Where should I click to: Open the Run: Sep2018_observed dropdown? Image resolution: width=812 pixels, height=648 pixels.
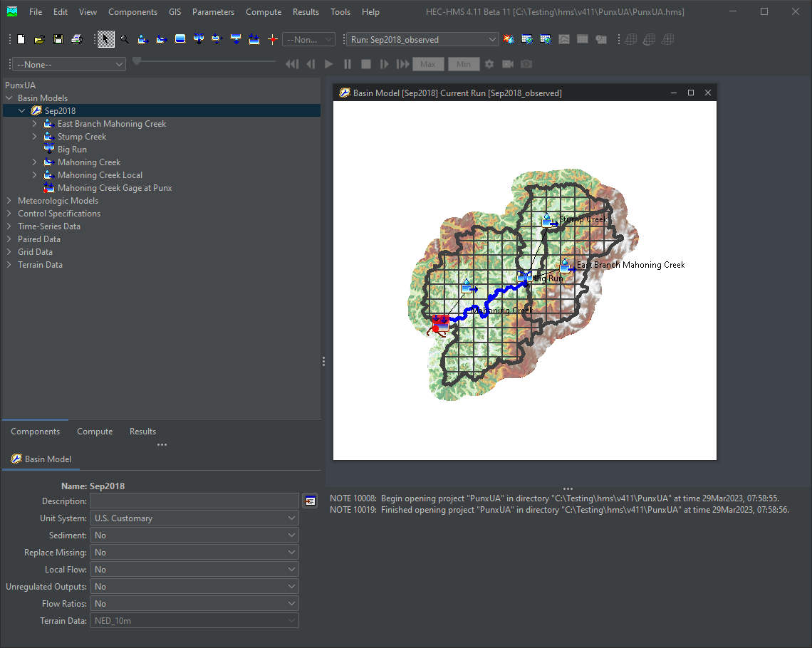click(x=422, y=40)
